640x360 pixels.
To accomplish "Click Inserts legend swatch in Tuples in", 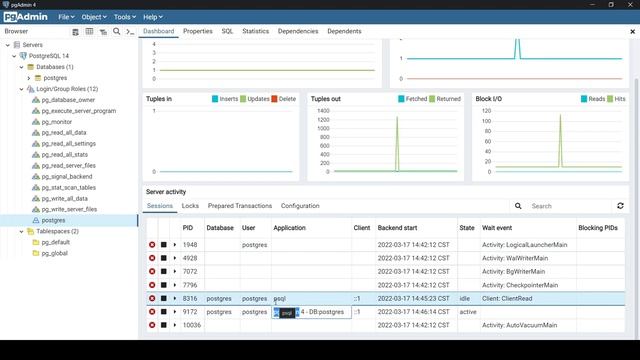I will click(x=215, y=99).
